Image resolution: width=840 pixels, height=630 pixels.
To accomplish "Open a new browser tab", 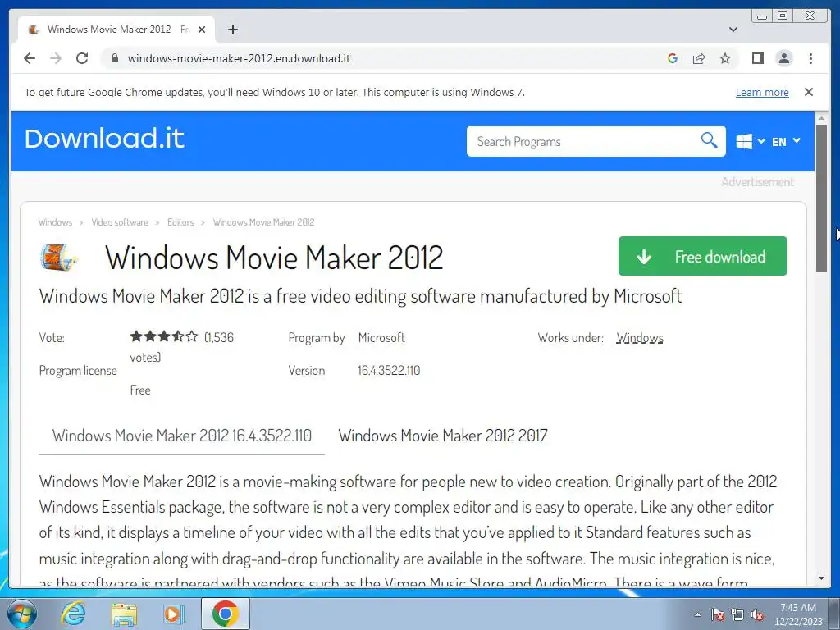I will [x=232, y=30].
